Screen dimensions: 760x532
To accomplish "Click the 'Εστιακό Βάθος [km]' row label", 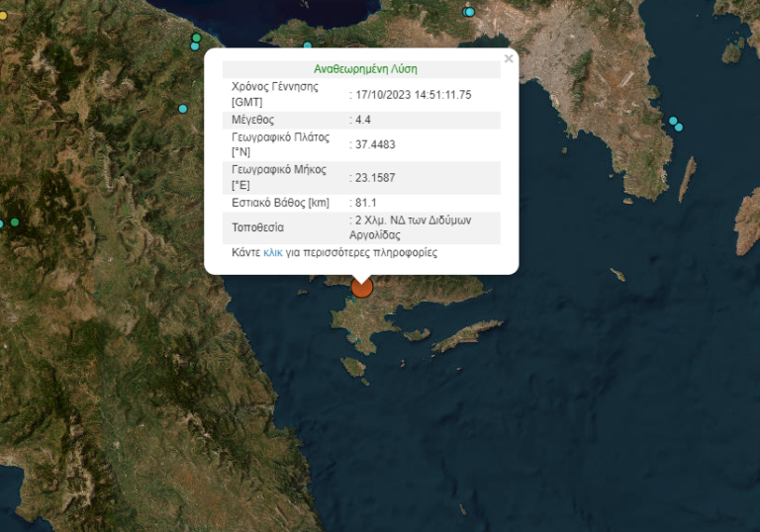I will click(x=279, y=203).
